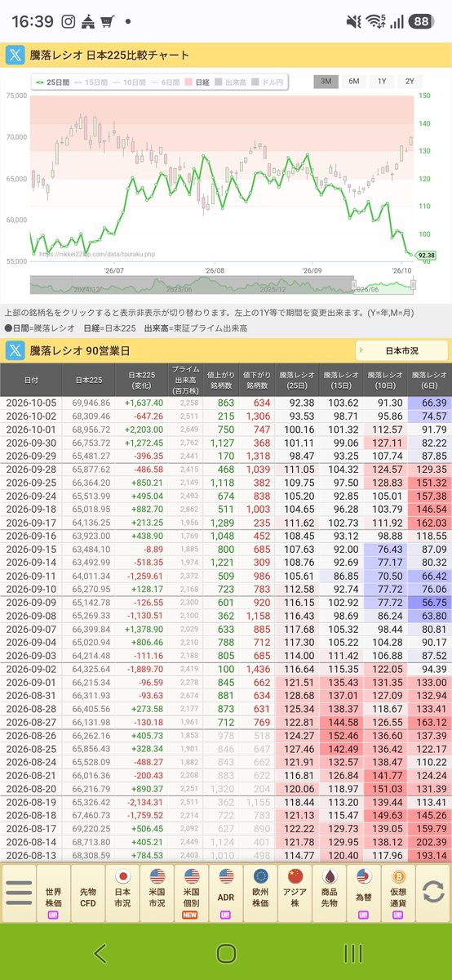Open アジア株 with the China flag
The width and height of the screenshot is (452, 980).
tap(295, 892)
